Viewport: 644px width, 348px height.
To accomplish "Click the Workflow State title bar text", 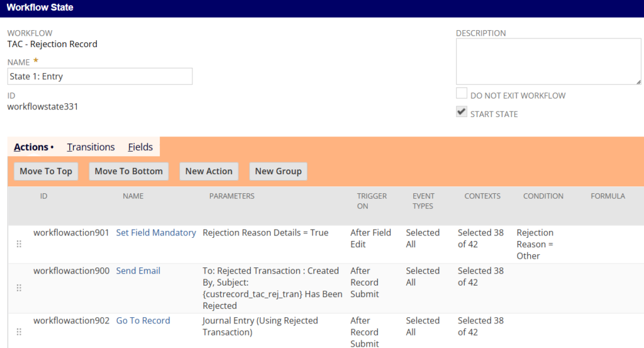I will (x=40, y=8).
